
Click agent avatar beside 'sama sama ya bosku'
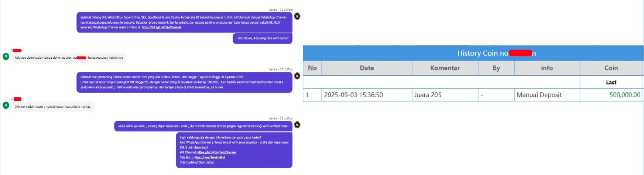[x=297, y=125]
